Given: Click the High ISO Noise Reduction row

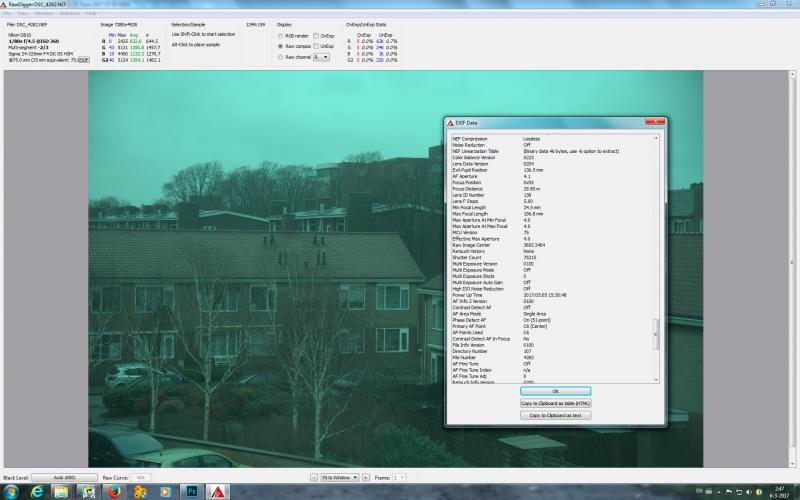Looking at the screenshot, I should tap(554, 289).
